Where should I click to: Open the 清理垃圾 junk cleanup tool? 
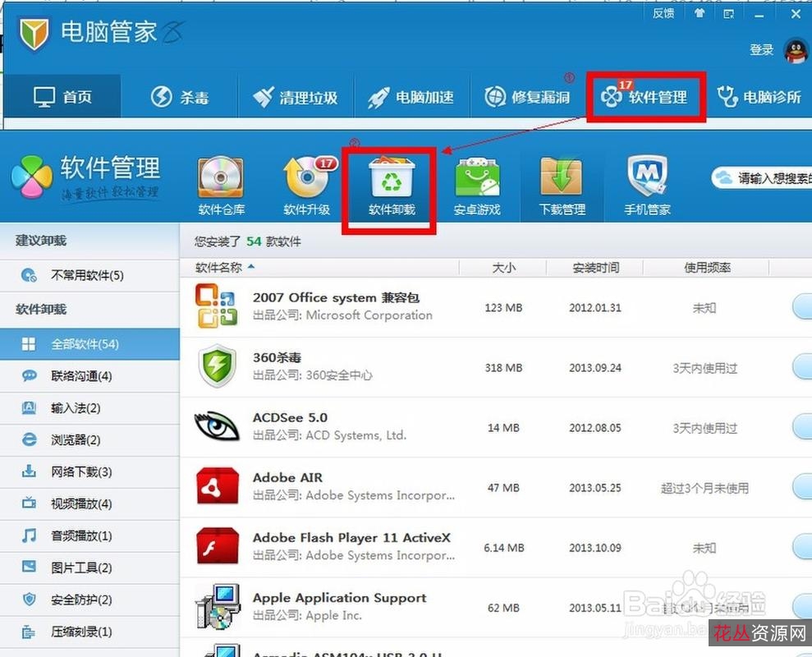296,95
